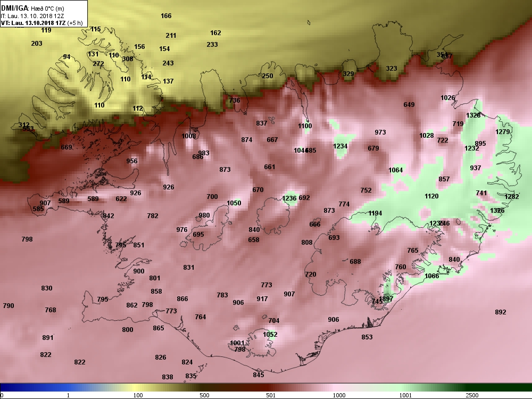532x399 pixels.
Task: Click the value 736 on the map
Action: (x=235, y=101)
